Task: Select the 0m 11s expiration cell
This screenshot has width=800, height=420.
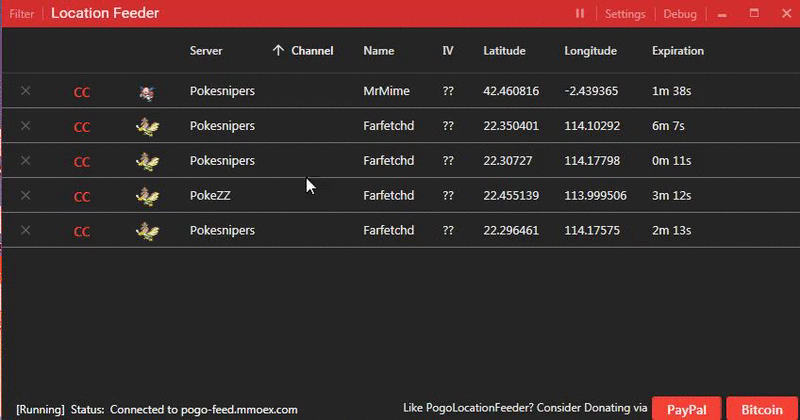Action: pyautogui.click(x=671, y=160)
